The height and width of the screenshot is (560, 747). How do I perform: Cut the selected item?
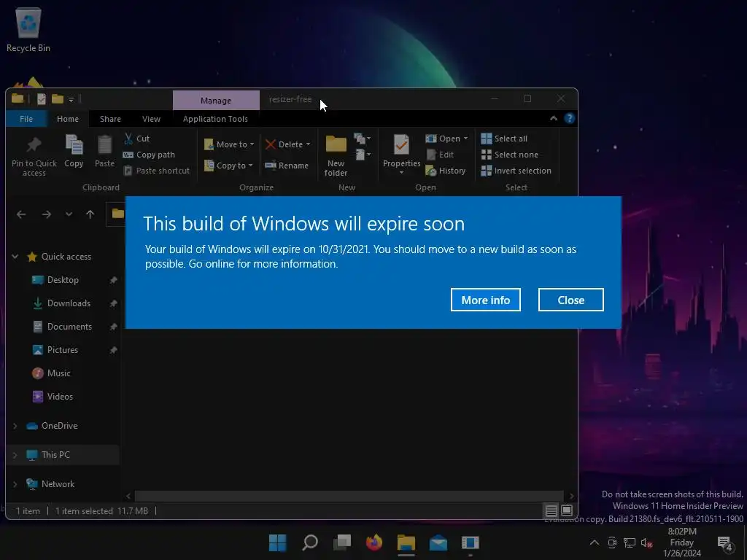(136, 139)
